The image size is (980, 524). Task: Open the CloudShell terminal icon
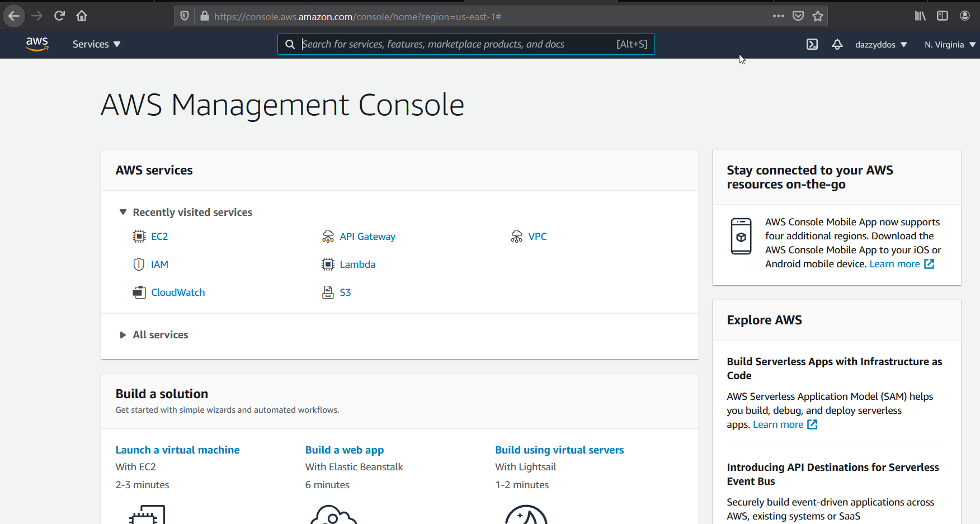pyautogui.click(x=812, y=44)
